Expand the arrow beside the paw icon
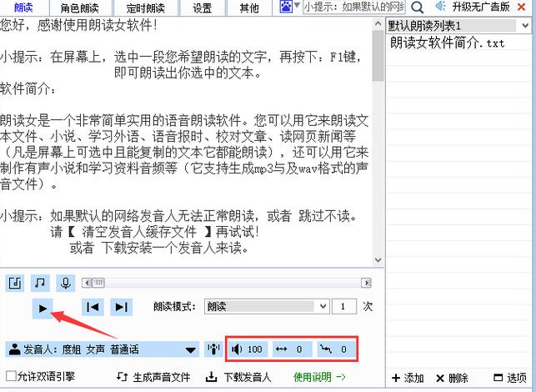This screenshot has width=536, height=392. pos(297,6)
